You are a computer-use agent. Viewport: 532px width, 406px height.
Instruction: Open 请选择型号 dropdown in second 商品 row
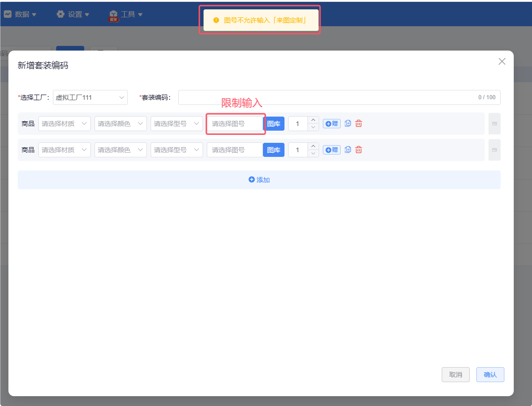[177, 150]
